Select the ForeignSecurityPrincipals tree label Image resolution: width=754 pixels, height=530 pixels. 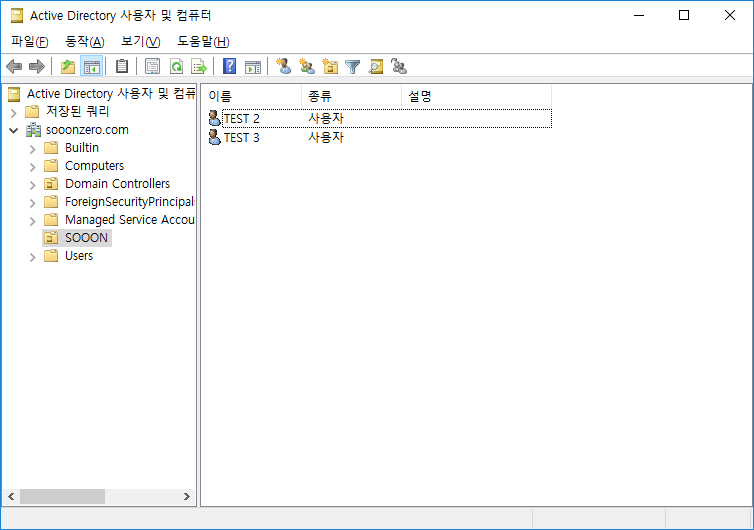click(130, 202)
